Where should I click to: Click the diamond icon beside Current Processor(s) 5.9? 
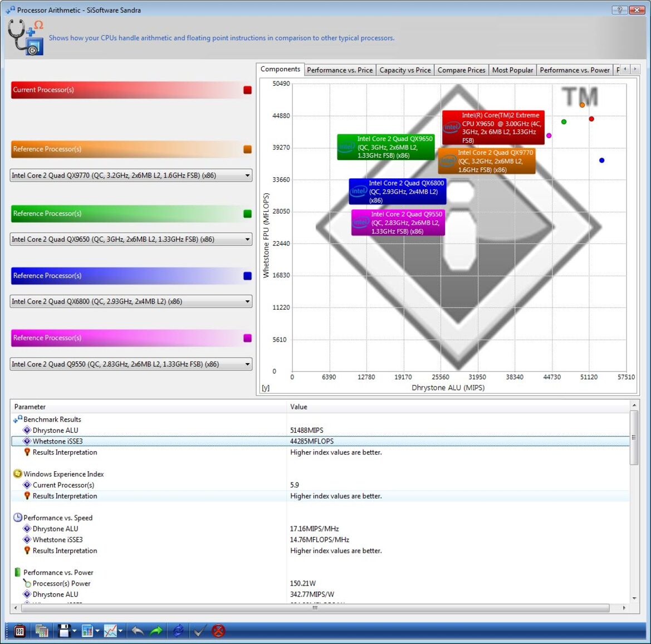[27, 485]
